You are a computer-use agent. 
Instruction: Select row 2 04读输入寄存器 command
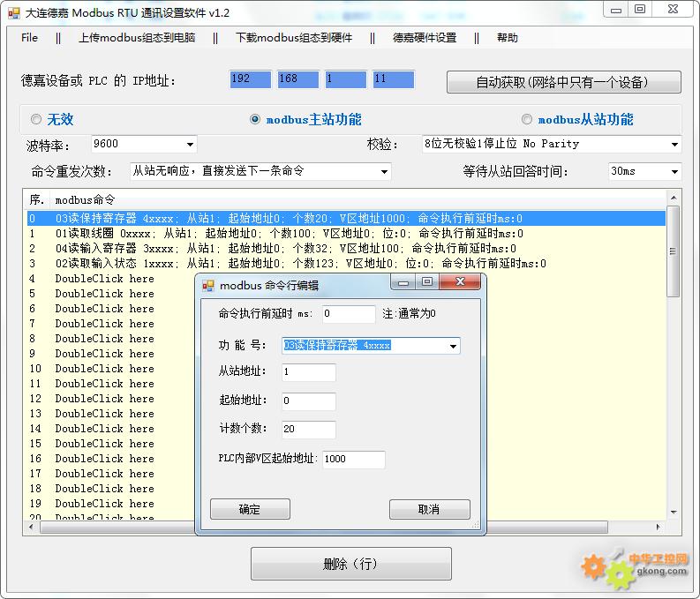(x=346, y=249)
